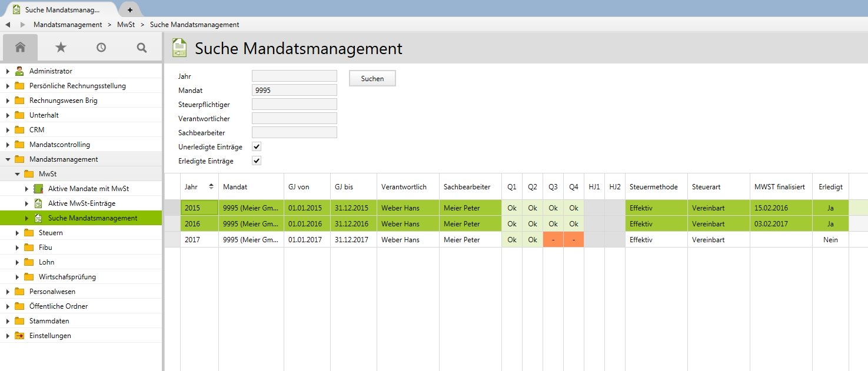Click the orange Q3 cell for 2017
Image resolution: width=868 pixels, height=371 pixels.
(x=553, y=240)
